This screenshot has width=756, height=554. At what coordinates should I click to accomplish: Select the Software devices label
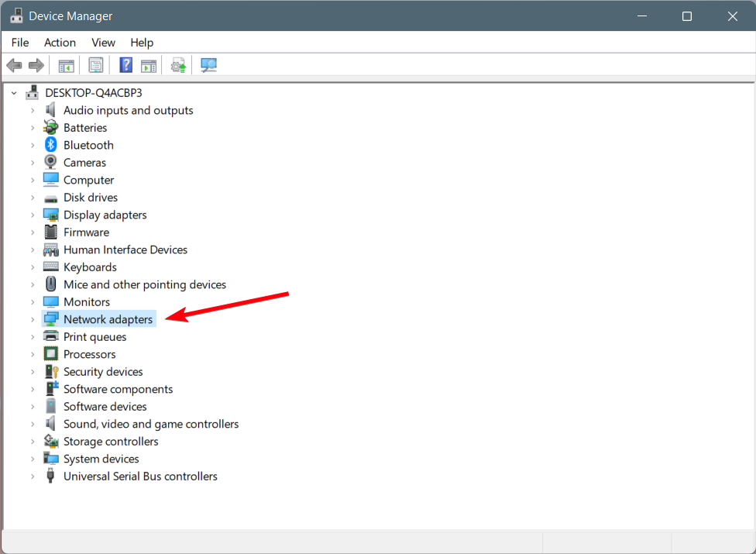point(105,407)
